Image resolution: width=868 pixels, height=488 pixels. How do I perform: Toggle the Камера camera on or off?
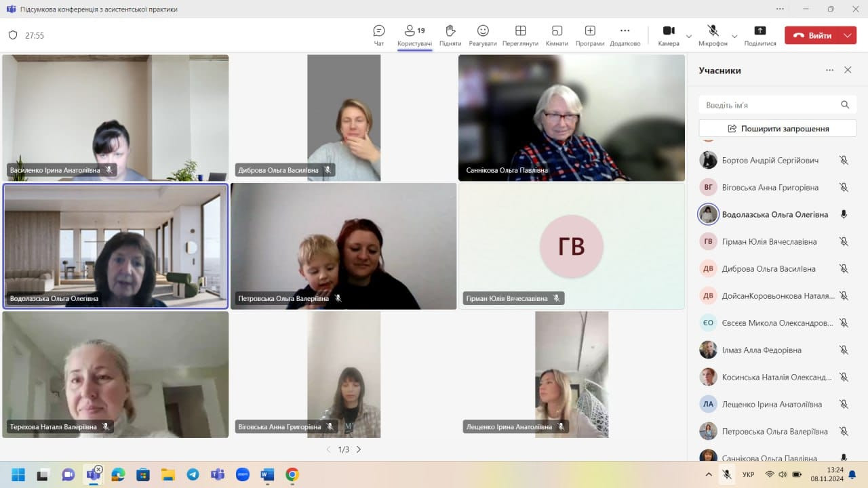tap(669, 35)
